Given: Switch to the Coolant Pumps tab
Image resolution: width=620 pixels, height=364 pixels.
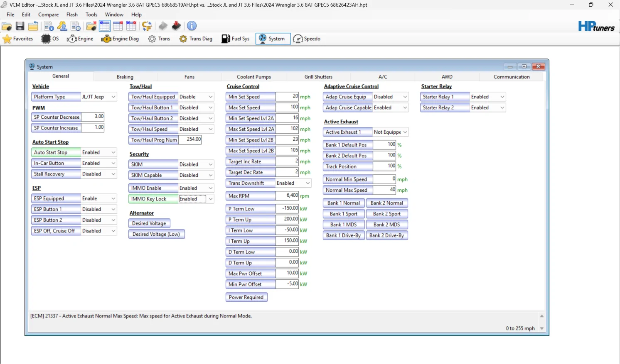Looking at the screenshot, I should pos(254,77).
